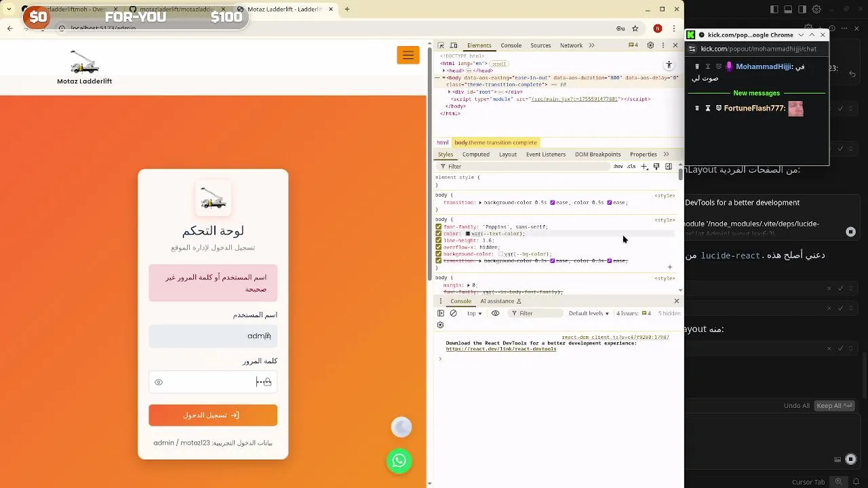Open the 4 issues badge in DevTools toolbar
868x488 pixels.
coord(633,45)
